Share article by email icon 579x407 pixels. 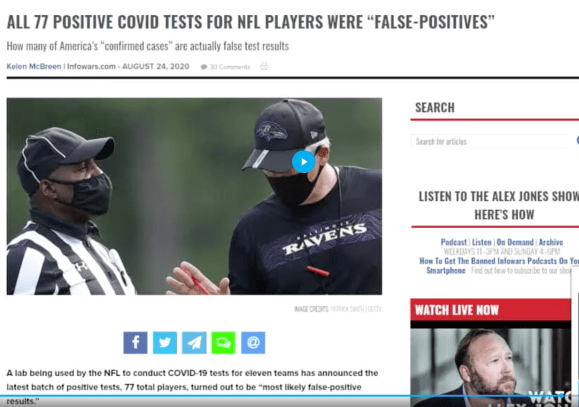[x=253, y=342]
